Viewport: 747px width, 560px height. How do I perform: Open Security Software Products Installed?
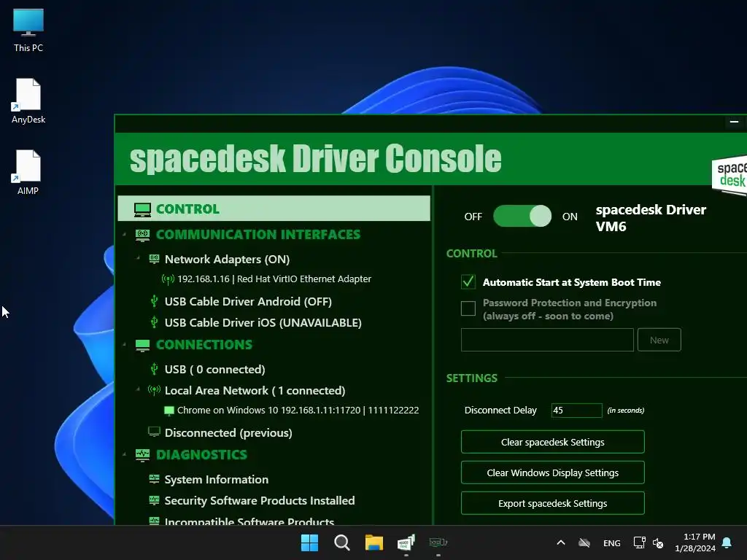click(260, 500)
